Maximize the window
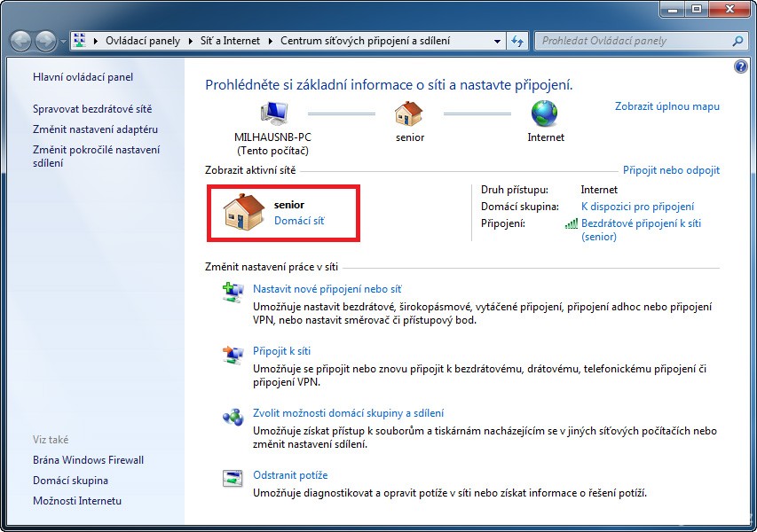757x532 pixels. point(696,9)
